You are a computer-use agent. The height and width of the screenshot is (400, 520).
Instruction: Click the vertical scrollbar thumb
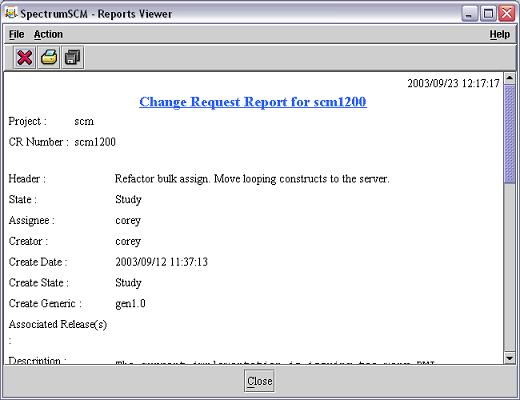(x=509, y=133)
